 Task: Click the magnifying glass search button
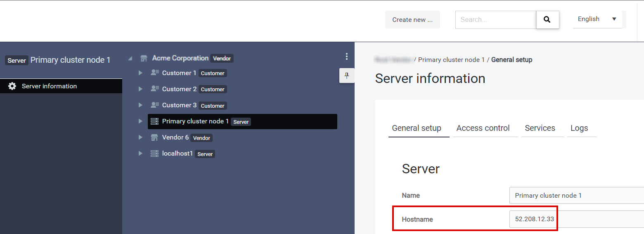pyautogui.click(x=547, y=20)
